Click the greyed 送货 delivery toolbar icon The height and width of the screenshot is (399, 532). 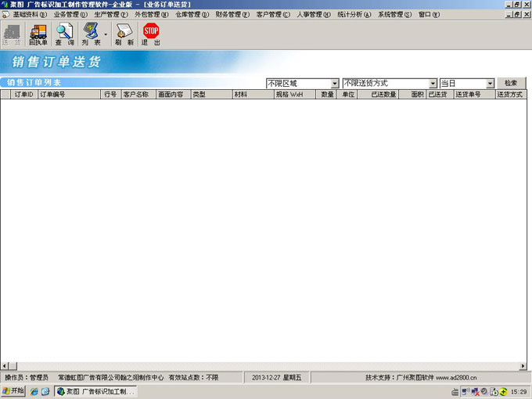[12, 34]
